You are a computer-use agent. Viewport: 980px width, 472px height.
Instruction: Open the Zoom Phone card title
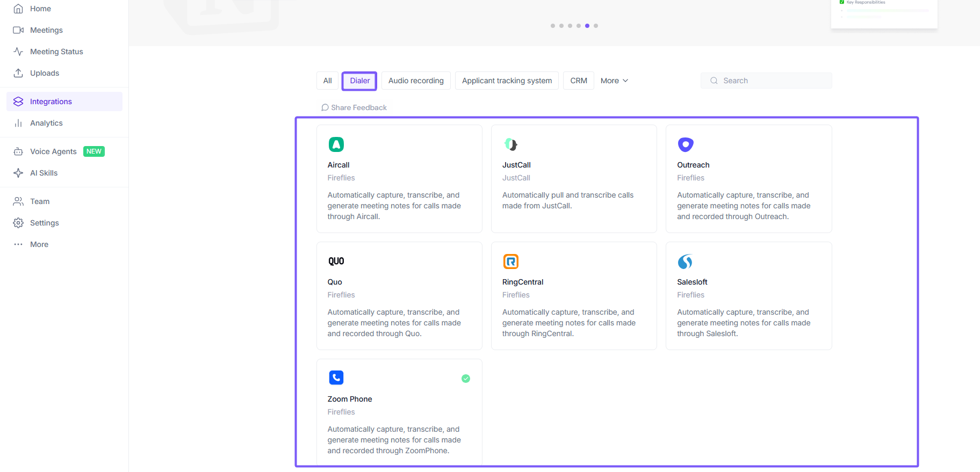point(350,399)
